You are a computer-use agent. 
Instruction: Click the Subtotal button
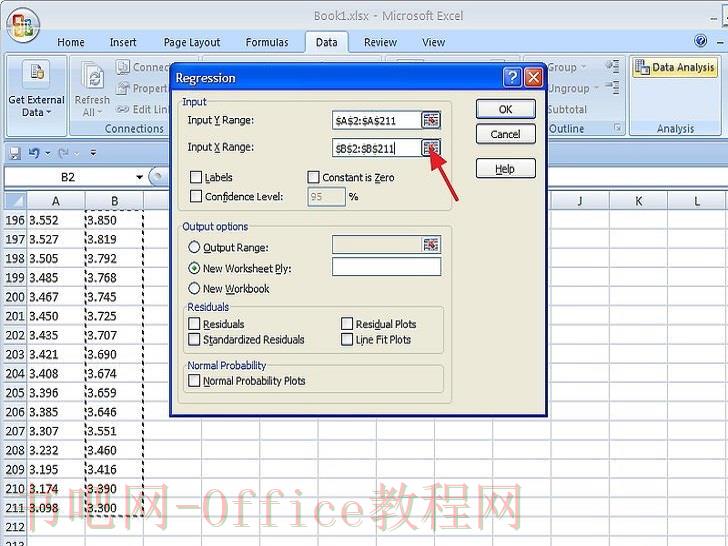[567, 110]
